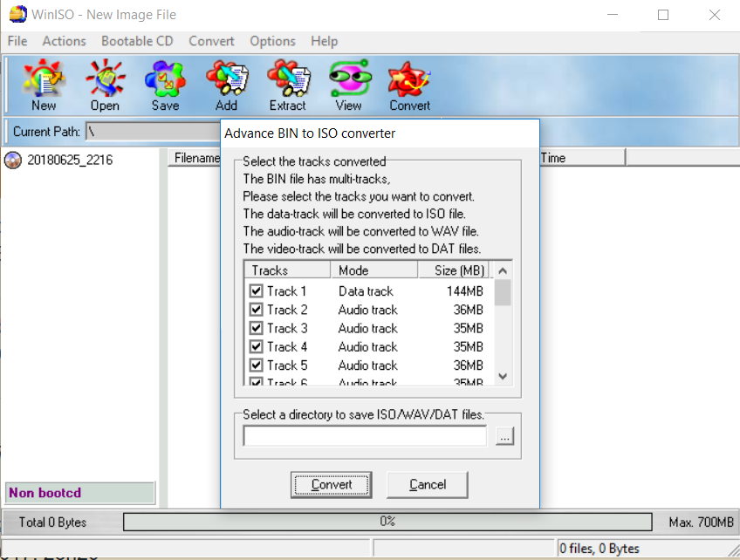Minimize the WinISO window
Image resolution: width=740 pixels, height=560 pixels.
point(613,15)
